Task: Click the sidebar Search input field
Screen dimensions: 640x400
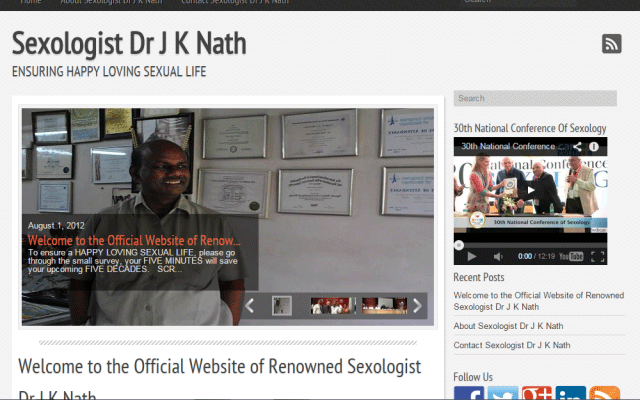Action: coord(534,98)
